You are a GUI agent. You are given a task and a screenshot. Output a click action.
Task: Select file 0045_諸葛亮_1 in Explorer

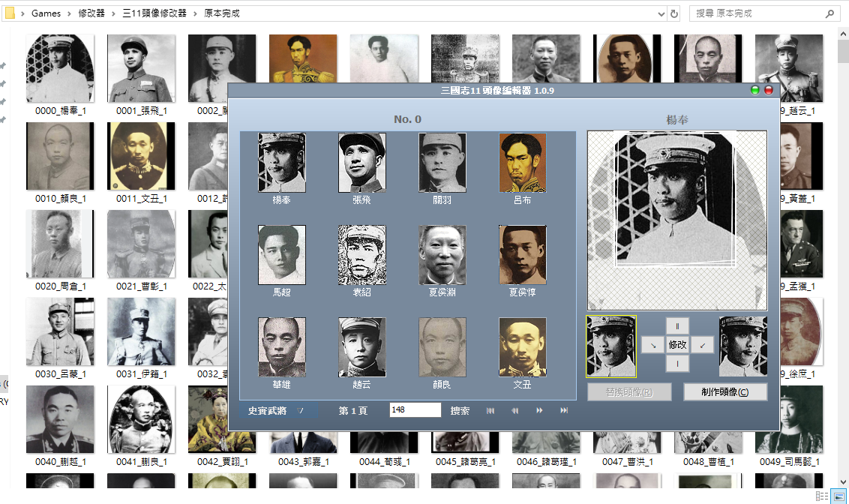click(x=465, y=449)
